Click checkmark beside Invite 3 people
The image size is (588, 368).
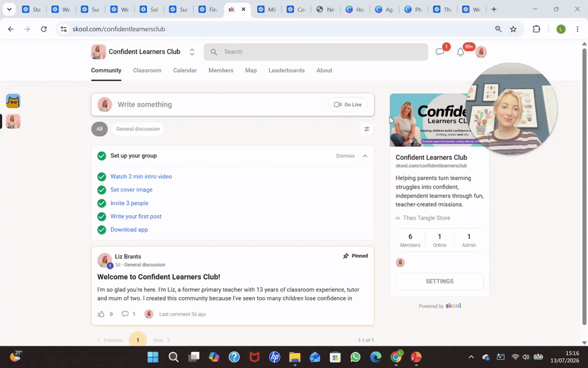click(102, 203)
